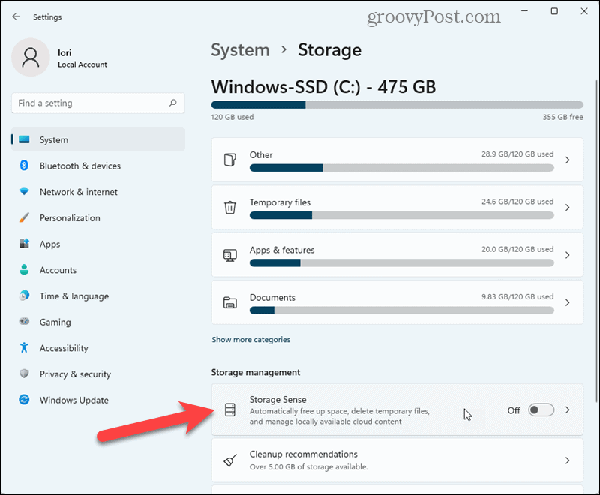Click the System monitor icon in sidebar

(24, 139)
